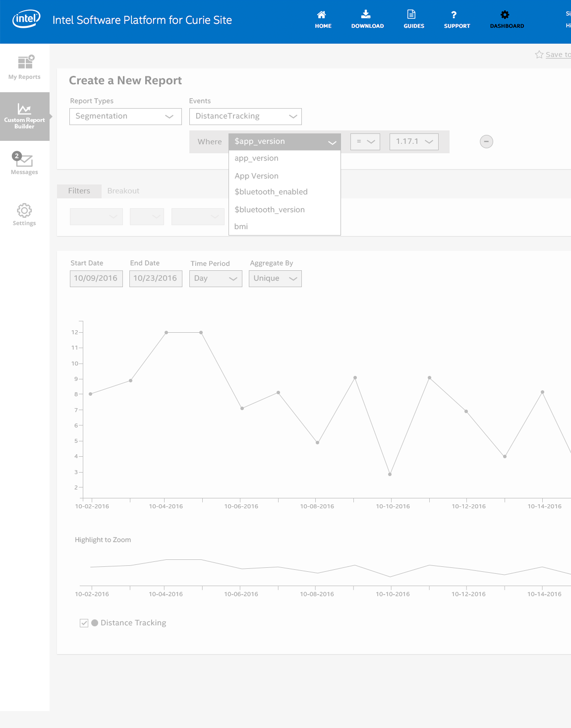Click the Start Date field 10/09/2016
The height and width of the screenshot is (728, 571).
(x=96, y=279)
